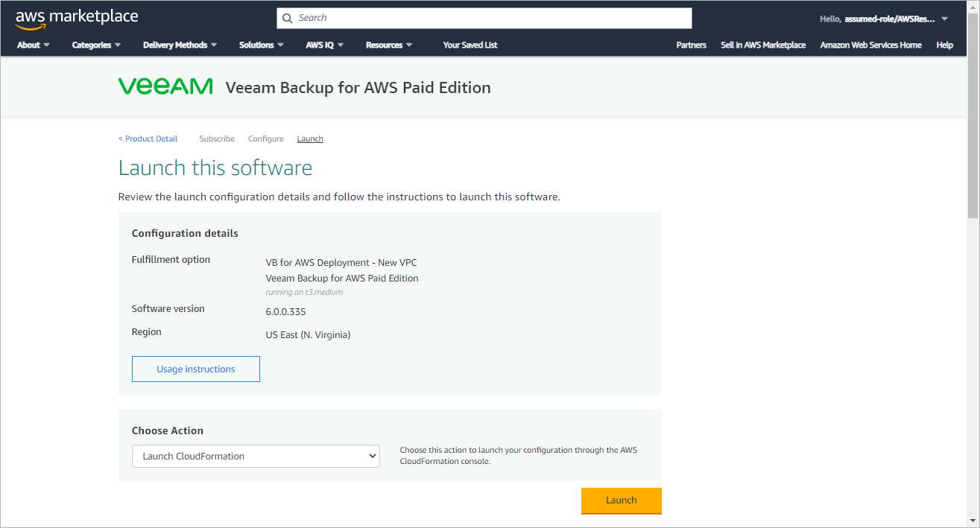
Task: Expand the Categories menu
Action: click(x=96, y=45)
